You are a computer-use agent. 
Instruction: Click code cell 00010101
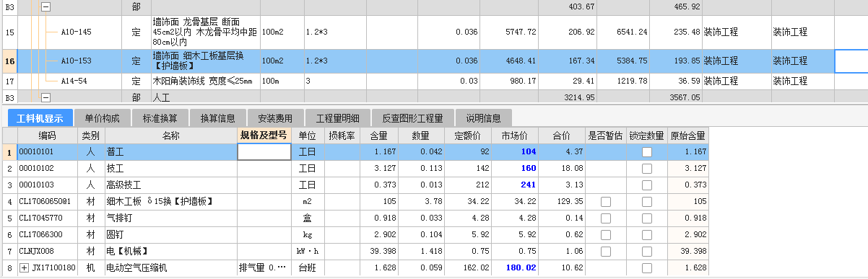coord(47,152)
